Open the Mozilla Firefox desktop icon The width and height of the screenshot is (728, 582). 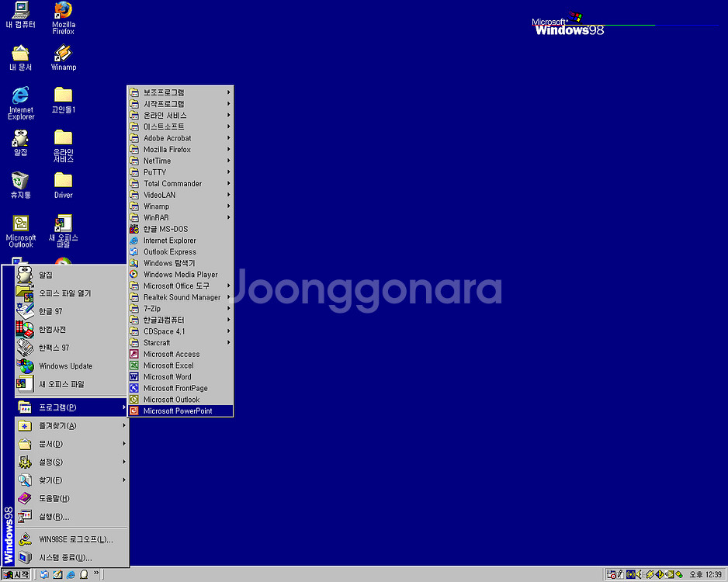tap(64, 18)
